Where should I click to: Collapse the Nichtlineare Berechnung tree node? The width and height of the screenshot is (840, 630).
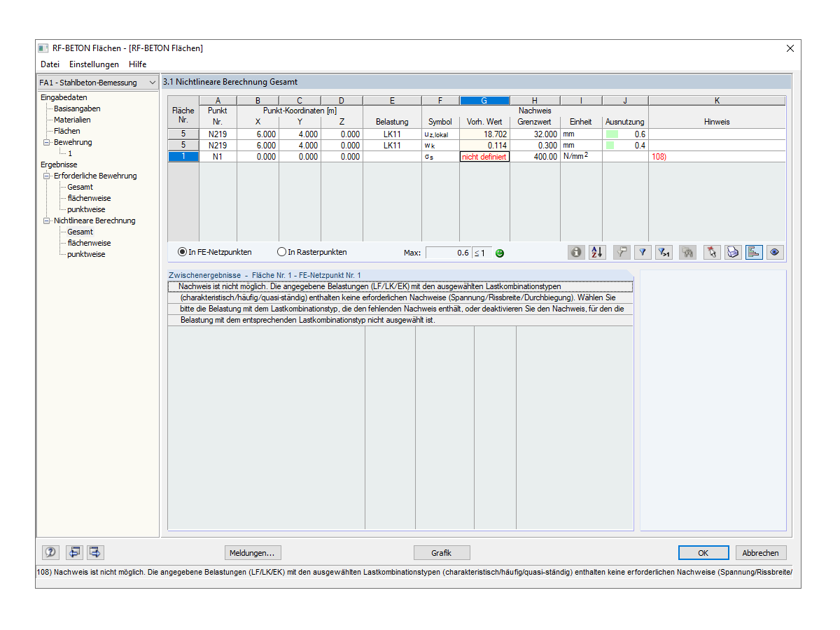(x=47, y=220)
